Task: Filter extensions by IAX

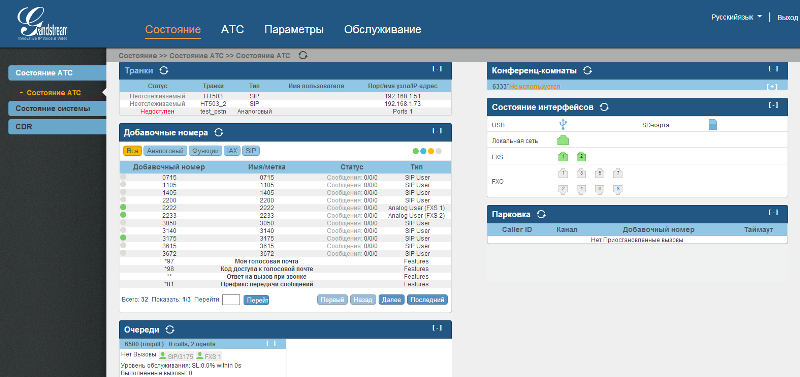Action: [232, 150]
